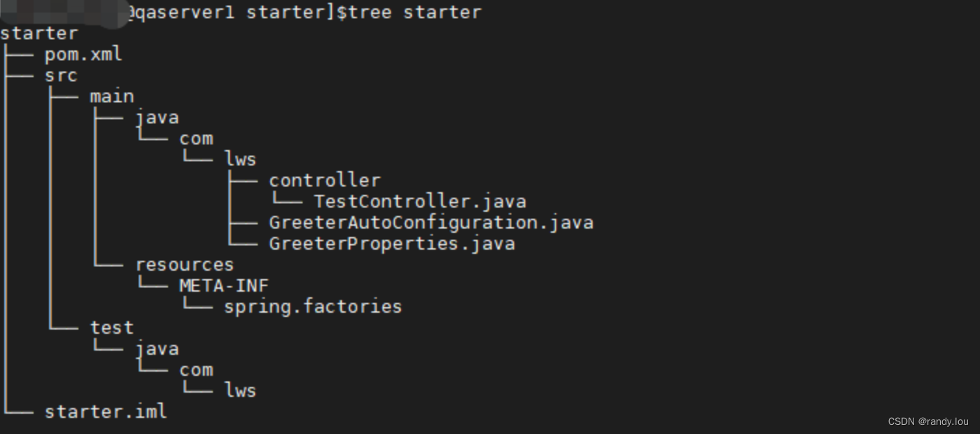Click the spring.factories file entry

(313, 306)
